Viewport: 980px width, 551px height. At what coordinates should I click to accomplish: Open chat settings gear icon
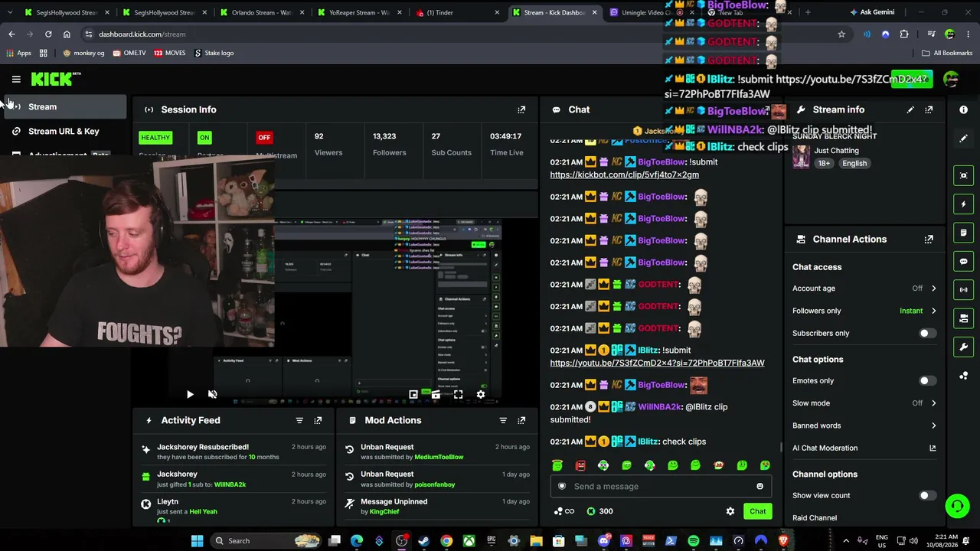tap(730, 511)
